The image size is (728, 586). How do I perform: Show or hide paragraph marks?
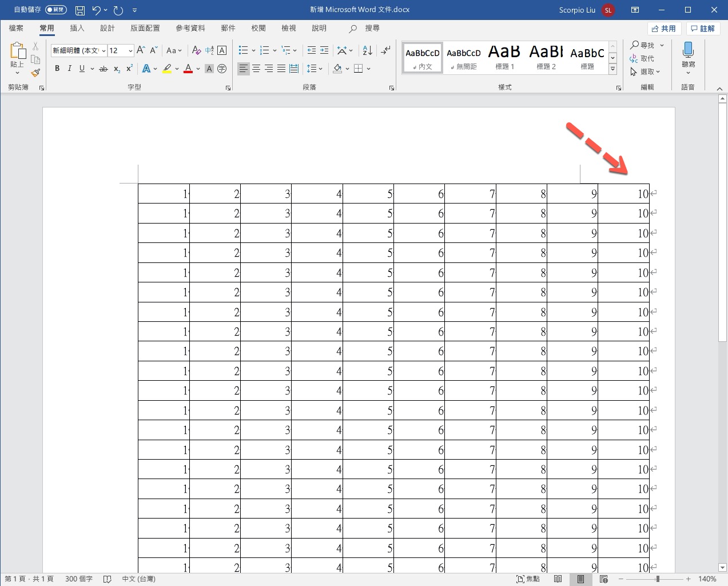tap(386, 50)
